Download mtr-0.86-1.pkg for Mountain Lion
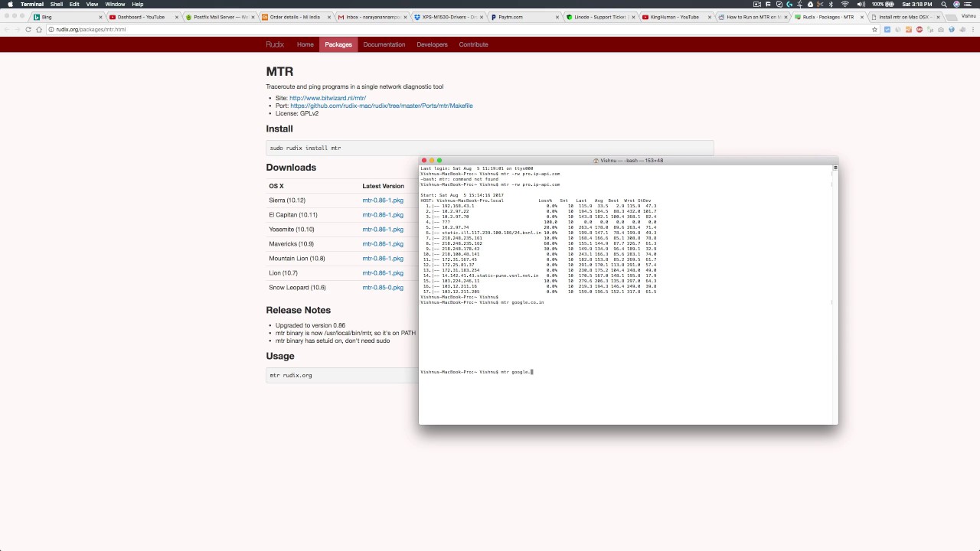 click(x=383, y=259)
